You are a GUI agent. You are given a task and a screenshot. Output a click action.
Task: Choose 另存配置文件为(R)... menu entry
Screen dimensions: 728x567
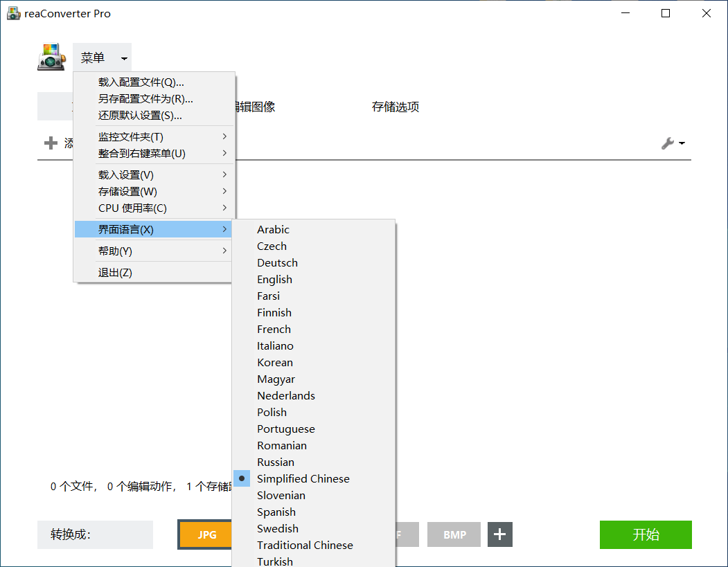coord(154,99)
